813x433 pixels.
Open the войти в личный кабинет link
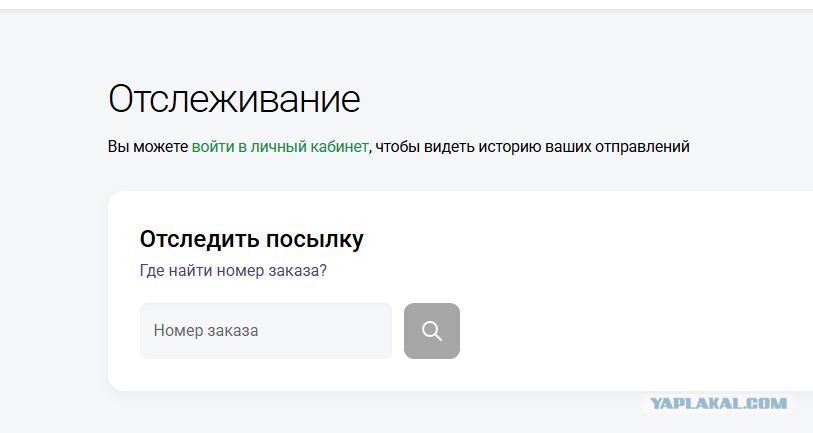click(280, 147)
